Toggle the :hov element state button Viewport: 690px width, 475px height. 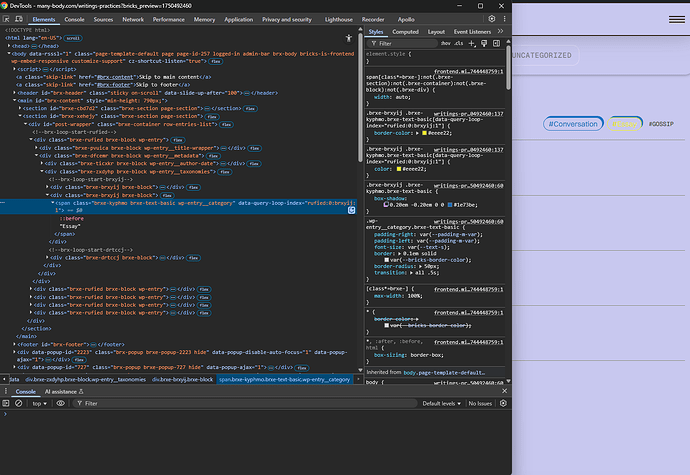pyautogui.click(x=446, y=43)
